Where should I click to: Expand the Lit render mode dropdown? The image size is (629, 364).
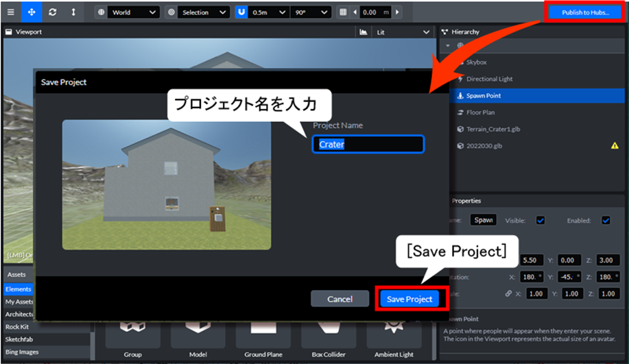pos(402,32)
